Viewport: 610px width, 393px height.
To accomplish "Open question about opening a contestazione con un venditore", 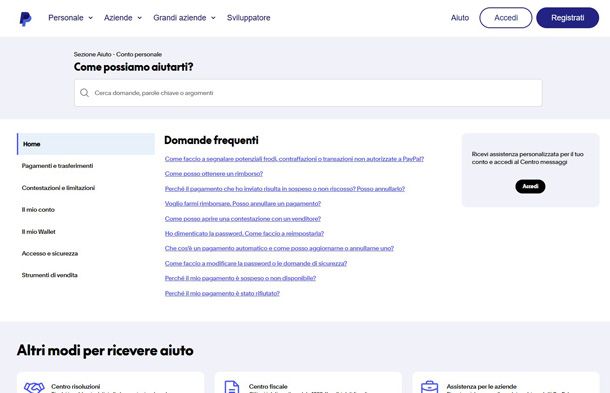I will coord(243,219).
